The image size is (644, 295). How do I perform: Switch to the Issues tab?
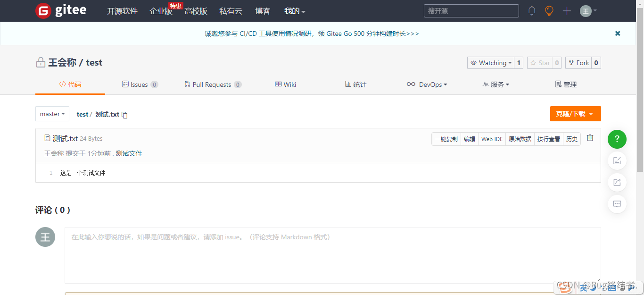point(140,84)
